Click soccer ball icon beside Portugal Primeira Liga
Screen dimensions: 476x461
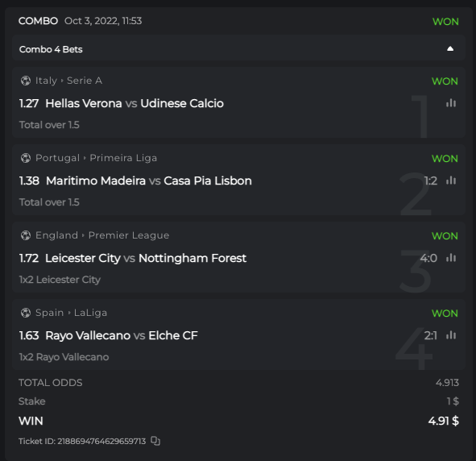click(x=26, y=158)
